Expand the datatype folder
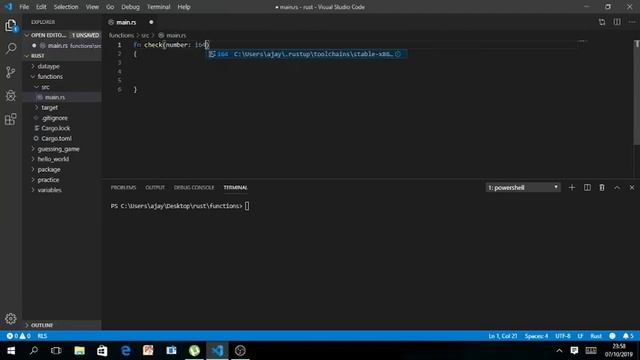Screen dimensions: 640x360 pyautogui.click(x=48, y=66)
